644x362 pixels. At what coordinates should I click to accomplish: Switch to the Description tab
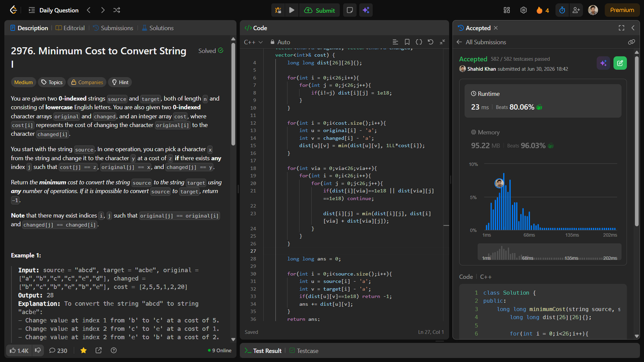[28, 28]
